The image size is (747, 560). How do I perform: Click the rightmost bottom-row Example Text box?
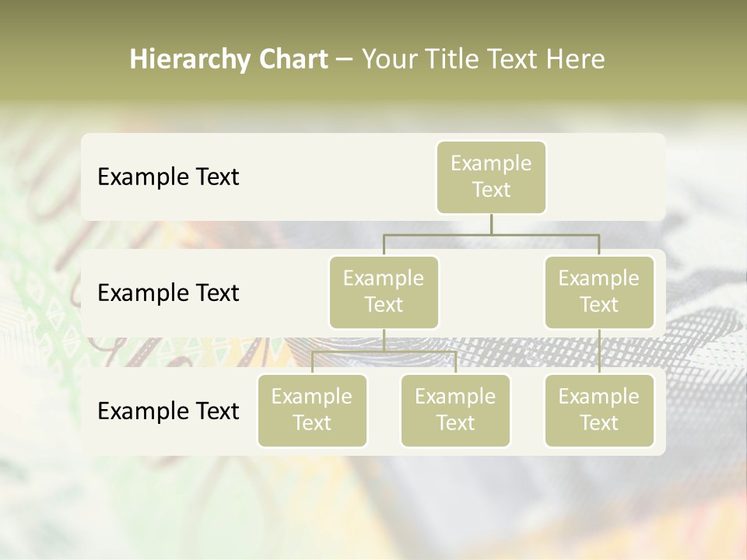tap(599, 410)
